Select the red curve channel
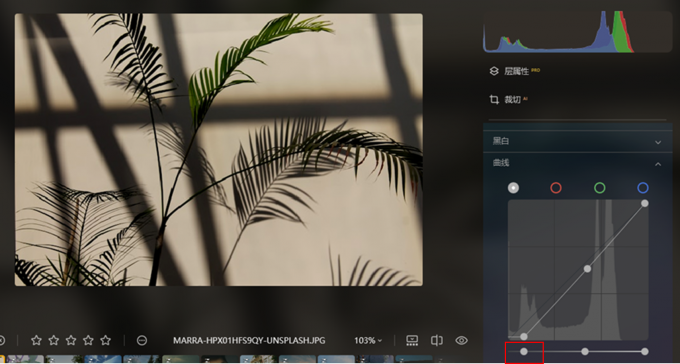Screen dimensions: 680x364 pos(556,188)
